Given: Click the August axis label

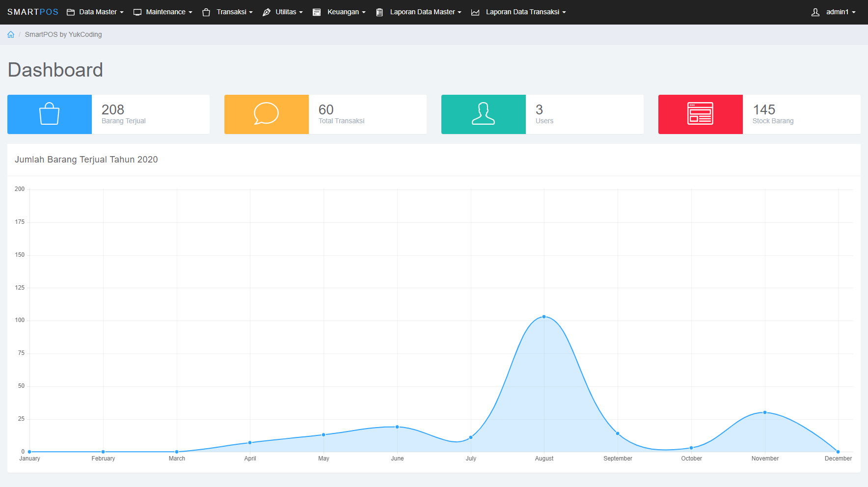Looking at the screenshot, I should click(x=544, y=459).
